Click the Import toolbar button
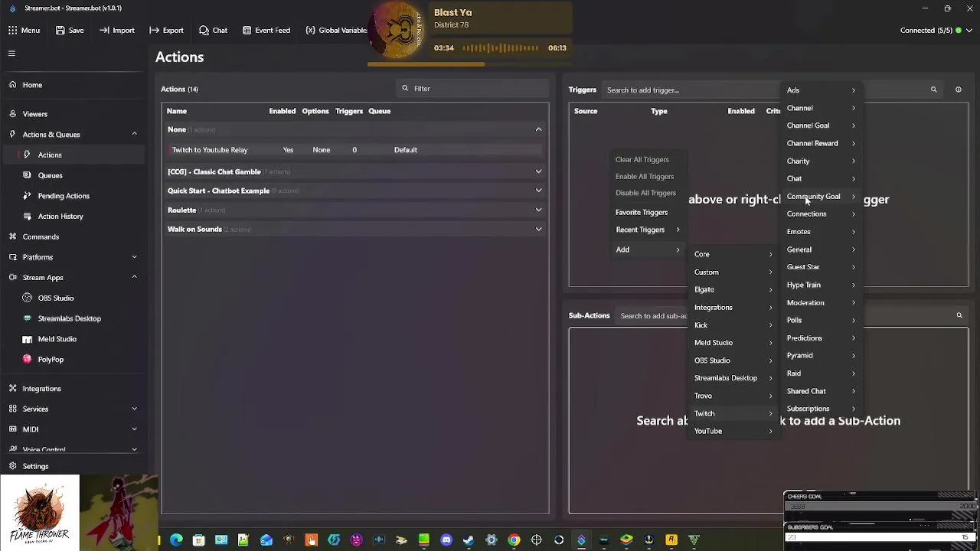The height and width of the screenshot is (551, 980). coord(116,31)
